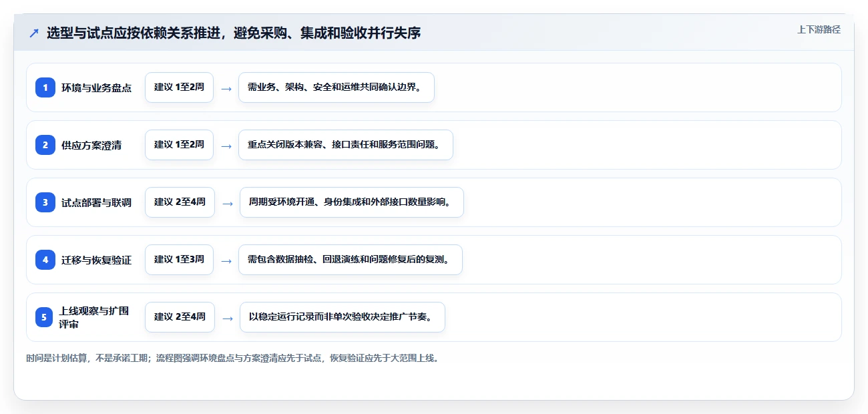868x414 pixels.
Task: Click the arrow in 迁移与恢复验证 row
Action: [x=226, y=260]
